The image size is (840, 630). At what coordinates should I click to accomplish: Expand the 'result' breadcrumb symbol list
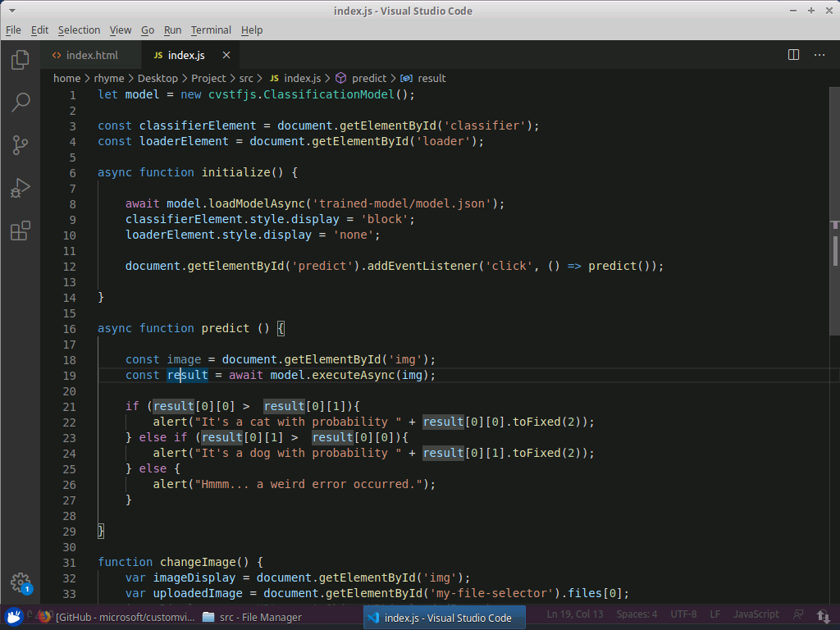(423, 78)
